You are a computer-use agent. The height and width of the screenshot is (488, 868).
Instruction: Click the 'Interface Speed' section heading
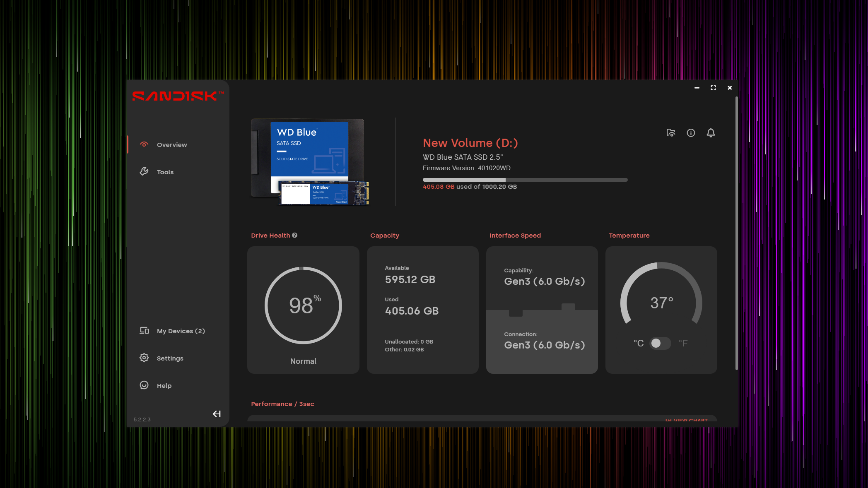click(x=515, y=235)
